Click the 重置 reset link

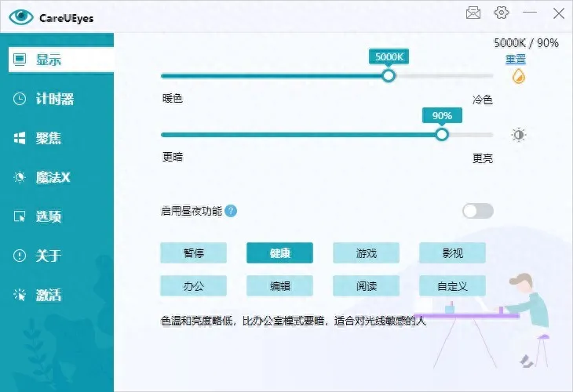(515, 59)
